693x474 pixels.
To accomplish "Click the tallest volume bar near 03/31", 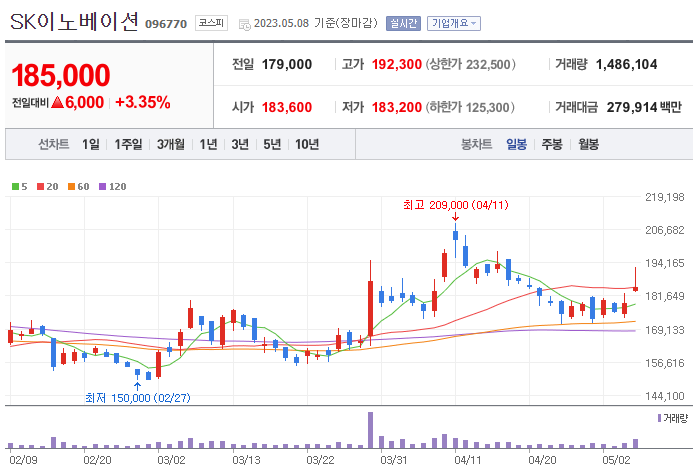I will click(x=370, y=430).
